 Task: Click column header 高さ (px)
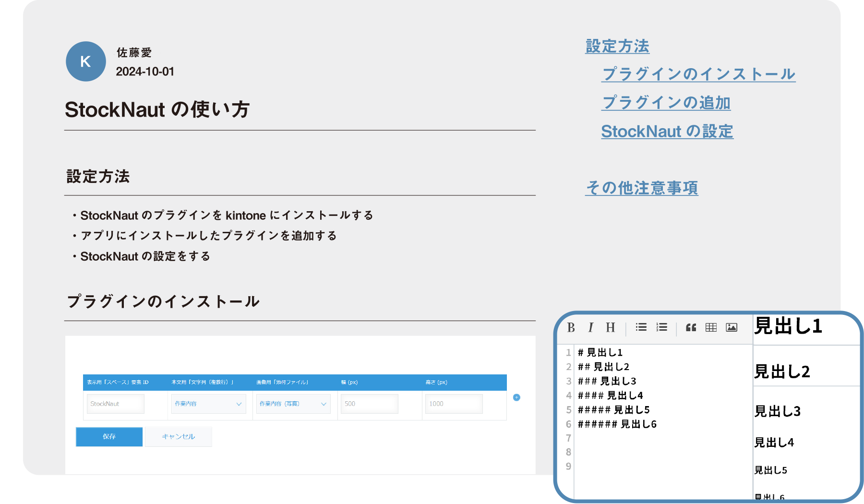436,382
